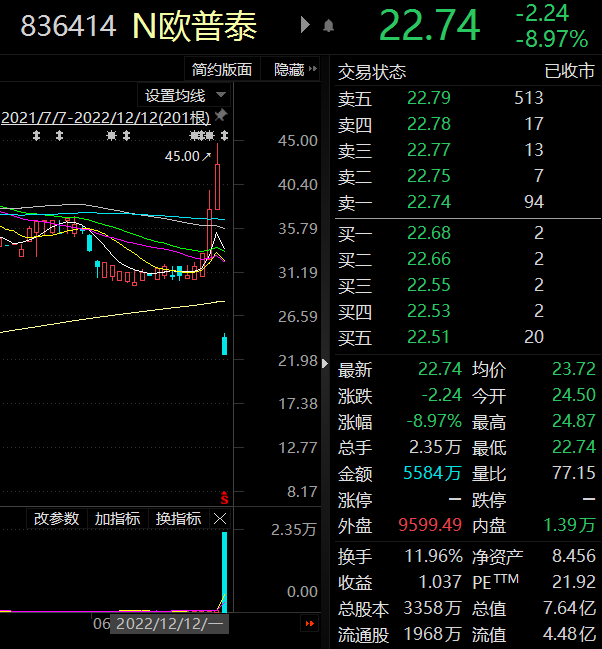Viewport: 602px width, 649px height.
Task: Click the alert bell icon beside stock name
Action: tap(328, 26)
